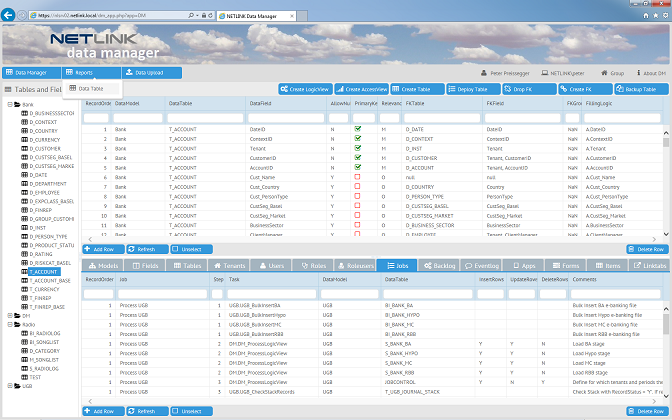Switch to the Backlog tab

click(x=440, y=266)
